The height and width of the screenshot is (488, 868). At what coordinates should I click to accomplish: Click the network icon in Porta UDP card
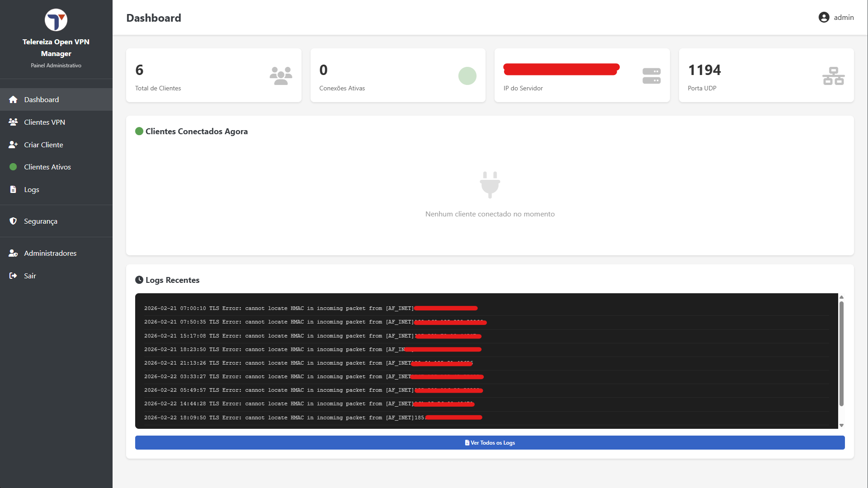833,75
